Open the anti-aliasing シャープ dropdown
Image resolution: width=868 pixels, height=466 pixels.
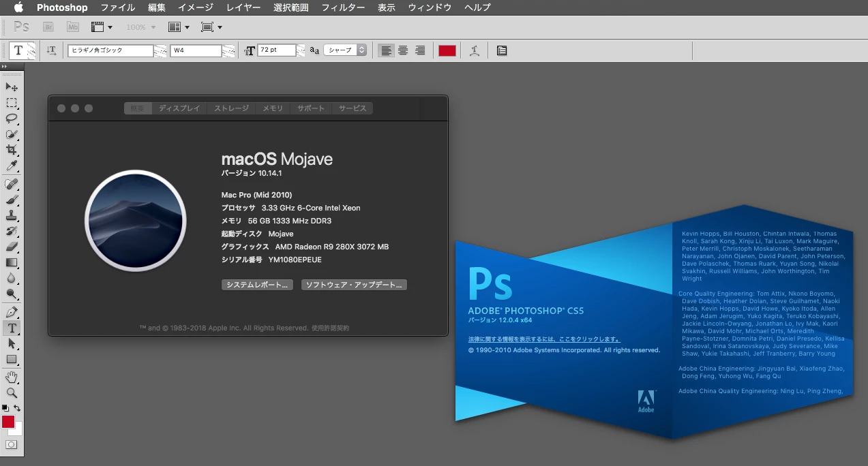[345, 50]
